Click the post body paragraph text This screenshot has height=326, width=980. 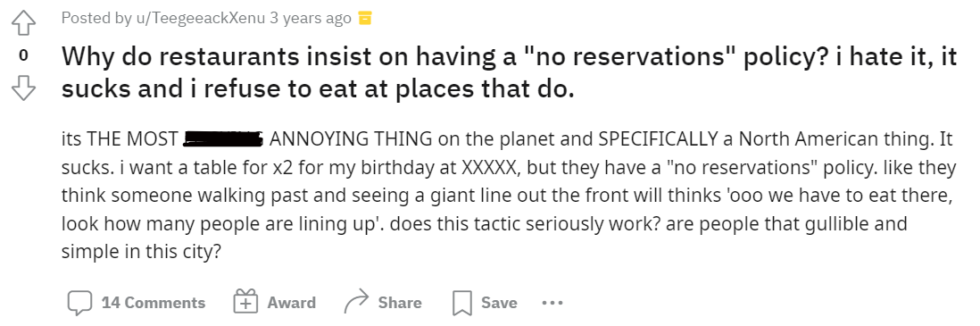coord(509,196)
